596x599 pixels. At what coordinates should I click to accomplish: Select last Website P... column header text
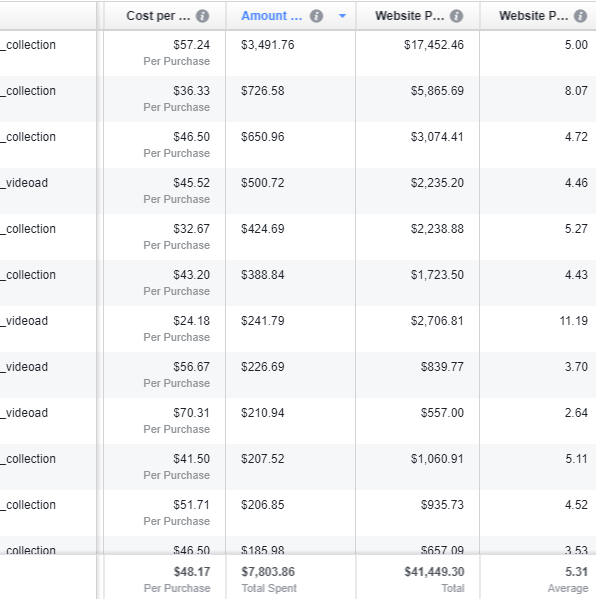click(x=534, y=16)
